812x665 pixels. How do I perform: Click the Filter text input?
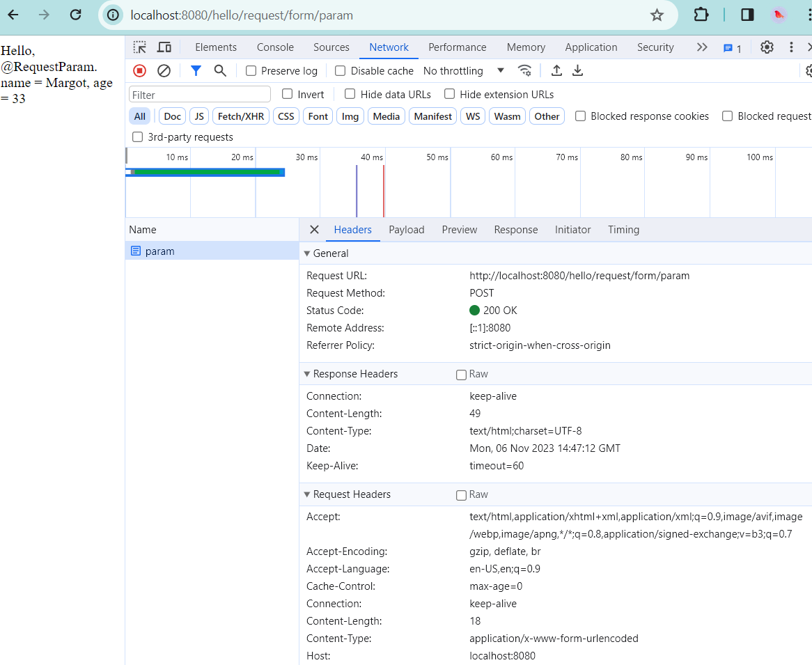(199, 94)
